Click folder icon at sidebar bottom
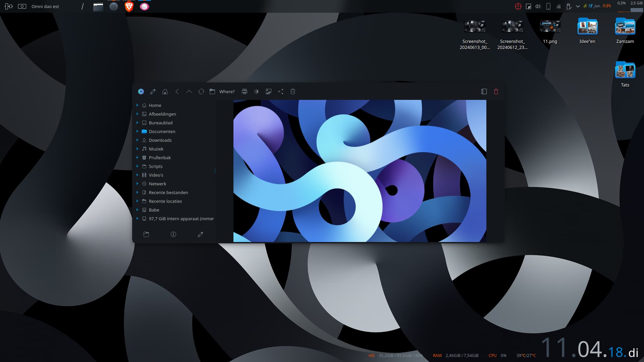 (146, 234)
